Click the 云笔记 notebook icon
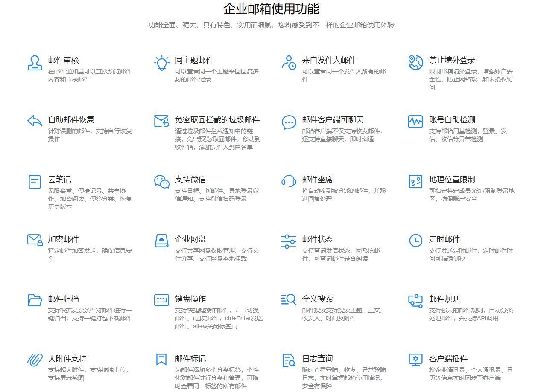The image size is (541, 392). point(34,181)
